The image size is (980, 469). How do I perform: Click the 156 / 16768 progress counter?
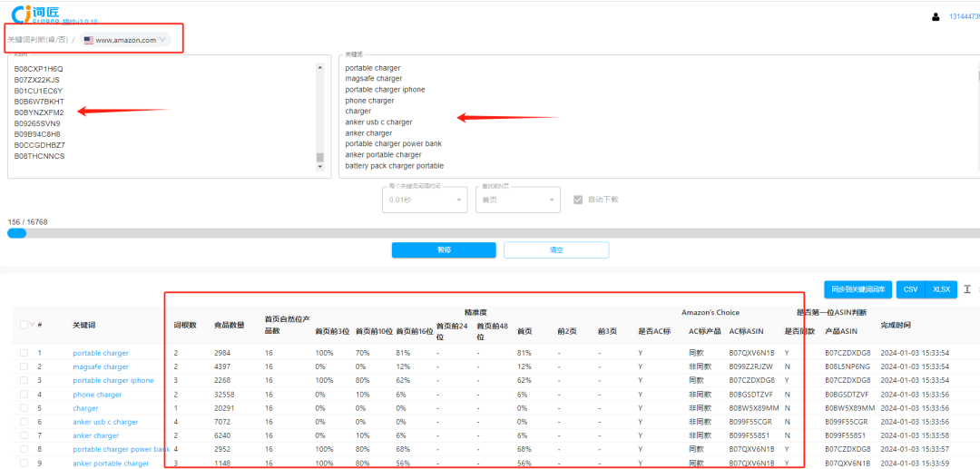click(x=27, y=221)
